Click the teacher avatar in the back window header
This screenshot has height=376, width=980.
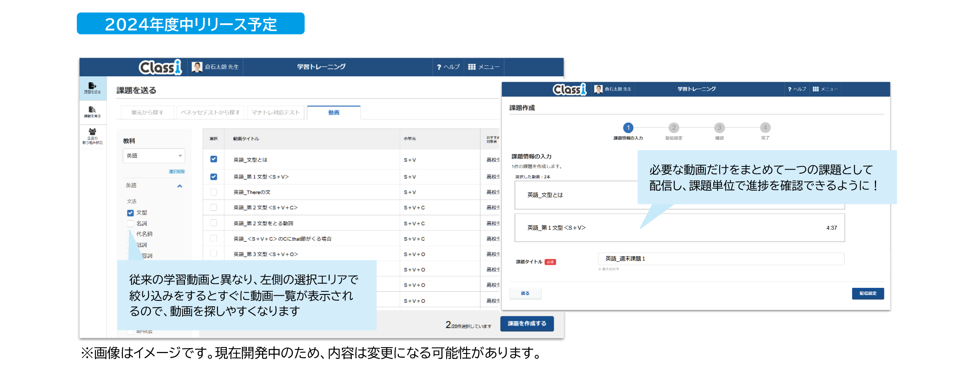[197, 67]
